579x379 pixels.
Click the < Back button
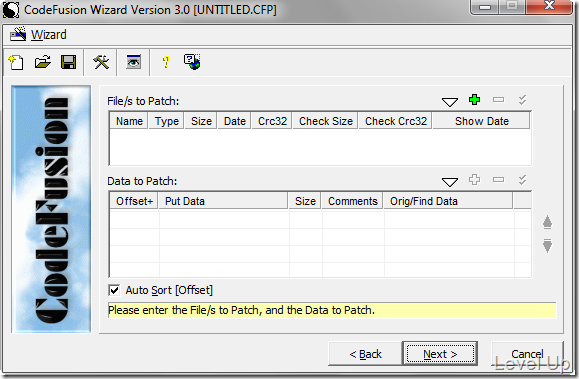[x=365, y=354]
